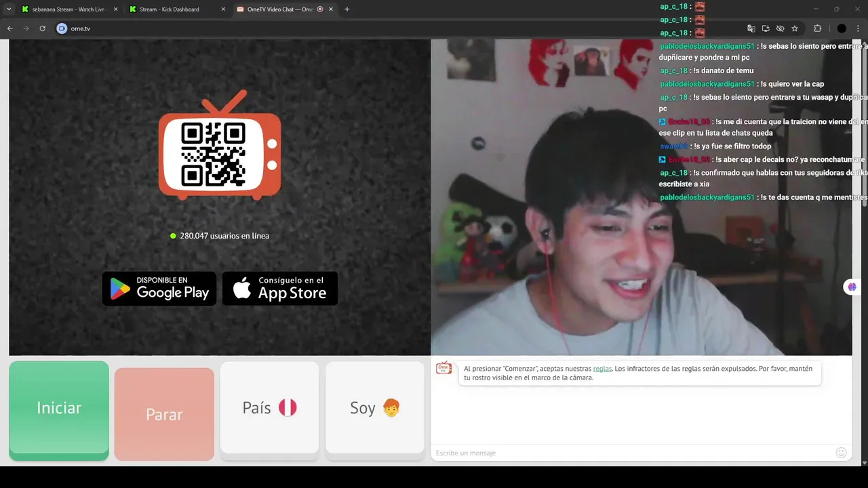
Task: Open Chrome three-dot menu
Action: (858, 28)
